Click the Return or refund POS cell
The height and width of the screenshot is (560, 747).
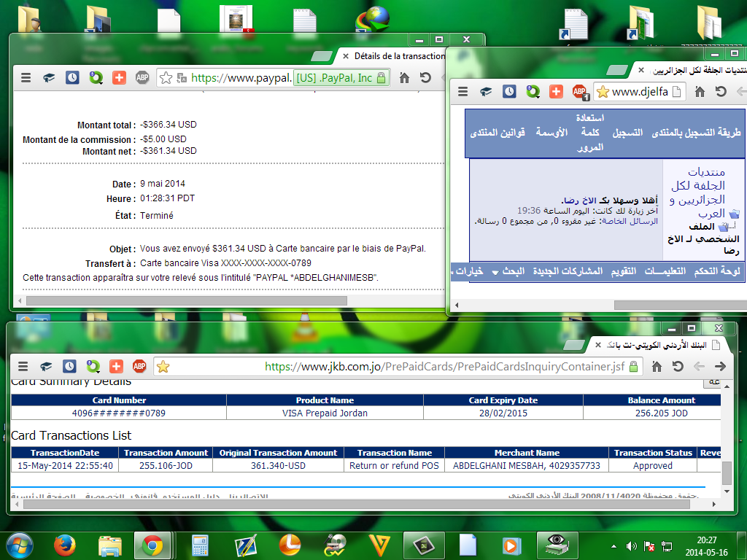click(x=394, y=466)
